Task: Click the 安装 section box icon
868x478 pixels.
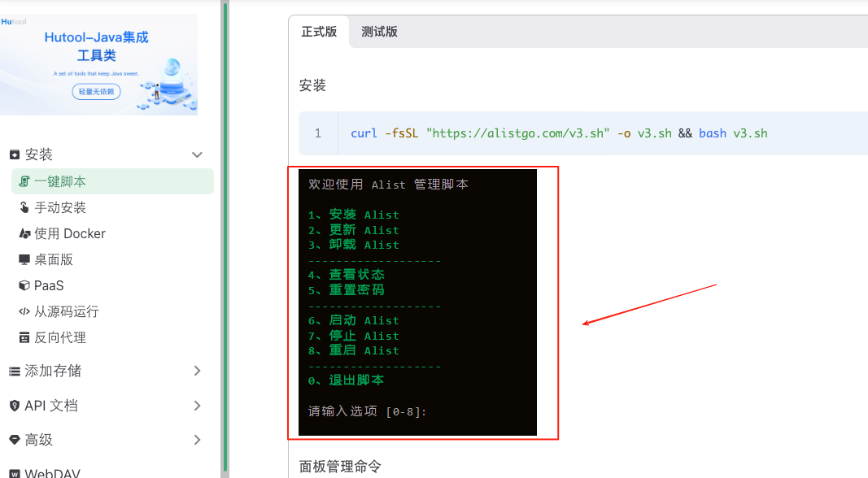Action: click(x=15, y=154)
